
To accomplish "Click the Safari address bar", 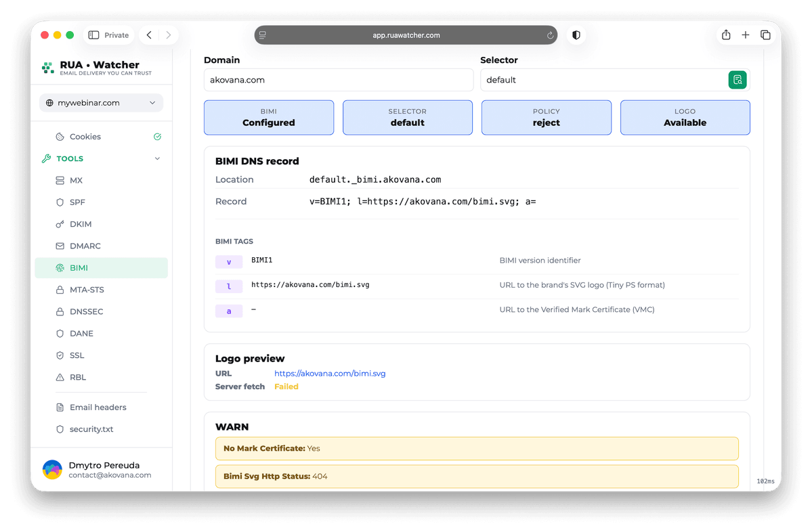I will [406, 35].
